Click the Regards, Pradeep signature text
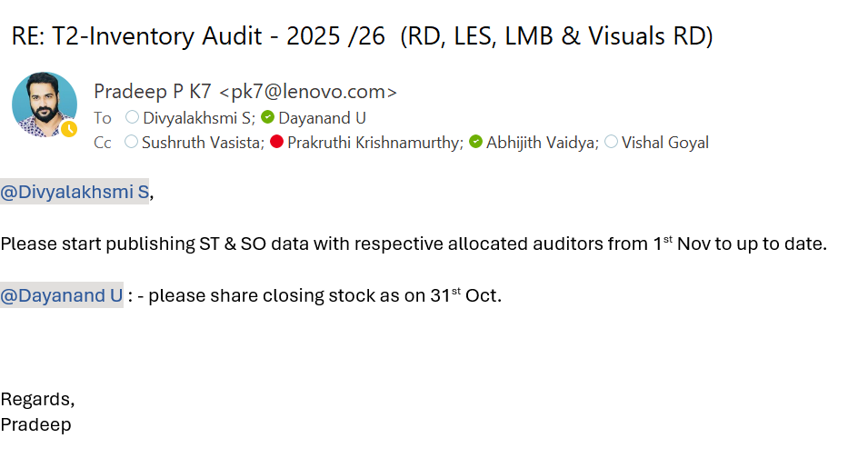The height and width of the screenshot is (458, 868). point(37,412)
